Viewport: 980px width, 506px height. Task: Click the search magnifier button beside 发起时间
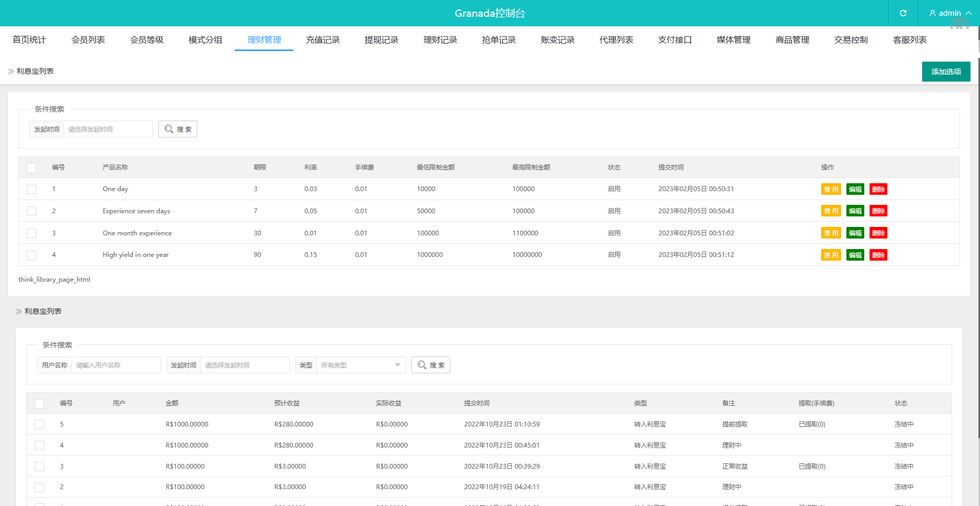[178, 129]
